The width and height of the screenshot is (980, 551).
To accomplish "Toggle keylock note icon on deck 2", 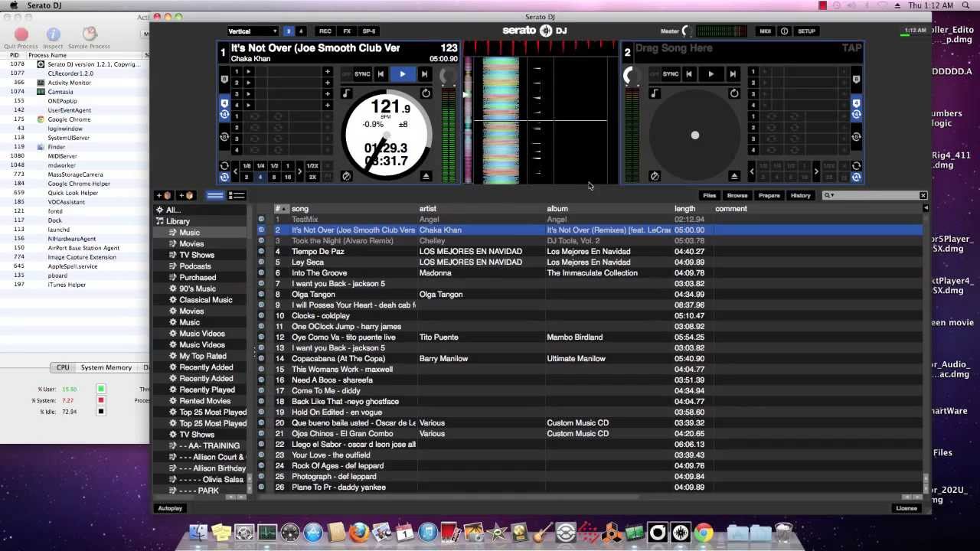I will [655, 93].
